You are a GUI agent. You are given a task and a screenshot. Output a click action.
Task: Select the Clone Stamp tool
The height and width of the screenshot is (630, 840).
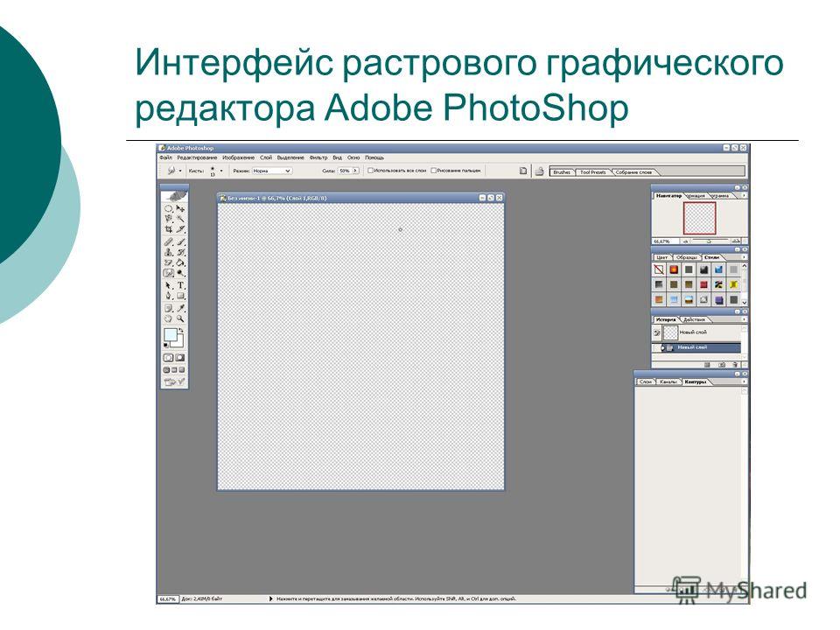click(168, 252)
